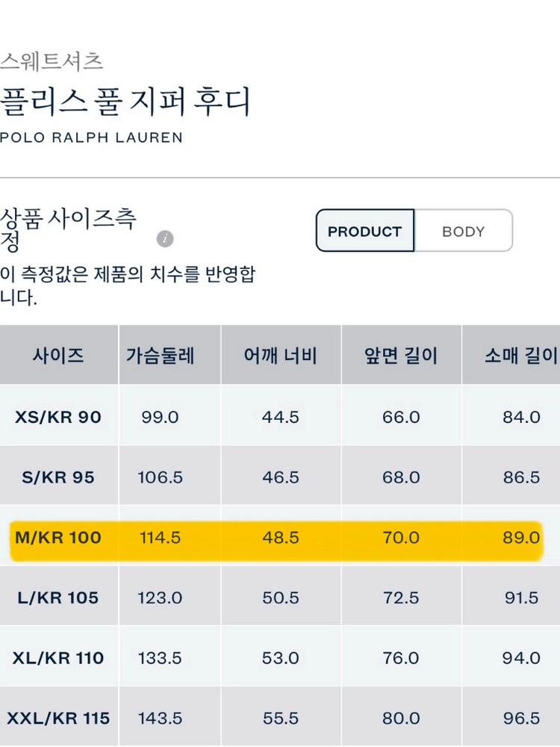Select front length value 80.0

point(401,718)
